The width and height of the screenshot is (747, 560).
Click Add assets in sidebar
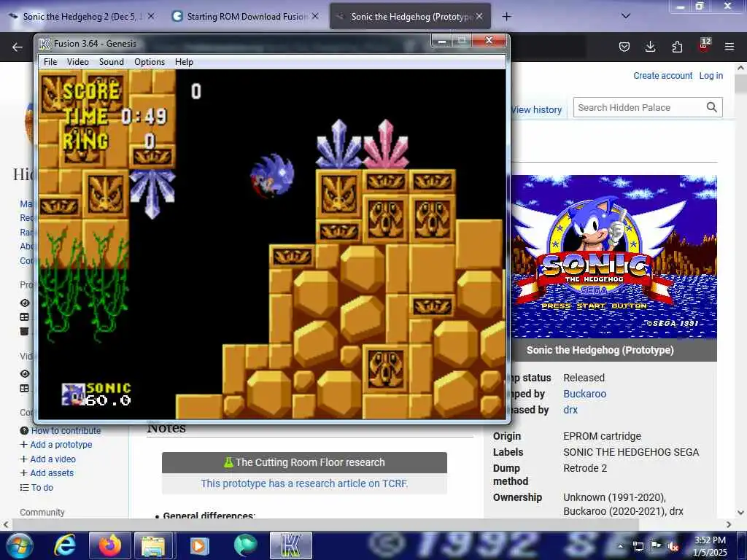tap(52, 473)
